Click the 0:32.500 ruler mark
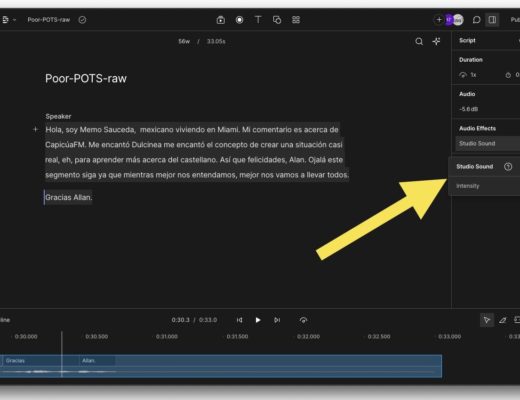Viewport: 520px width, 400px height. coord(379,337)
